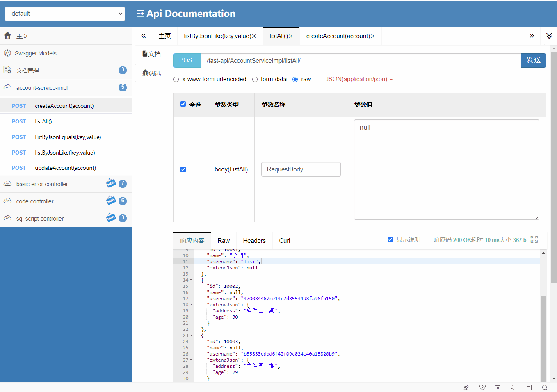Click the count badge 3 on 文档管理
This screenshot has height=392, width=557.
point(123,70)
